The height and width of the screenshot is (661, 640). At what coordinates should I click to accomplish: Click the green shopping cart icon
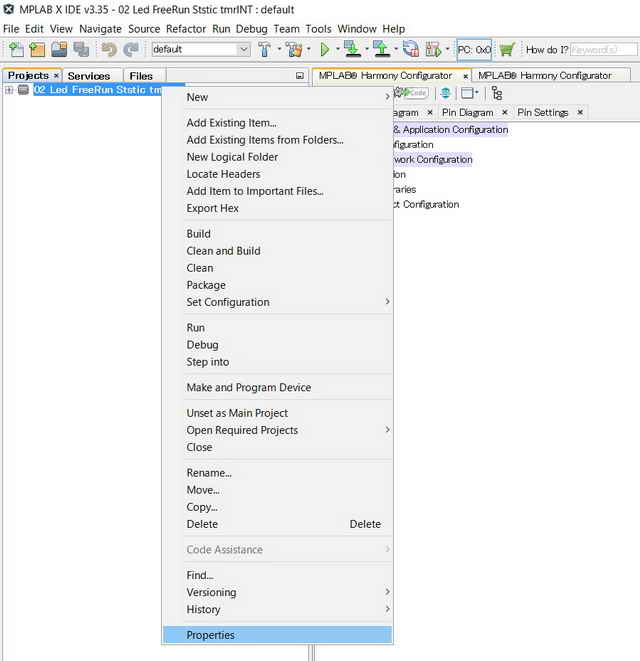tap(507, 49)
